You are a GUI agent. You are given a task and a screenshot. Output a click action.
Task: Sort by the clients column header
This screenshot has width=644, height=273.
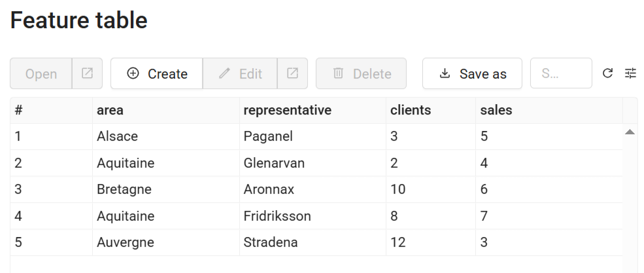click(411, 111)
